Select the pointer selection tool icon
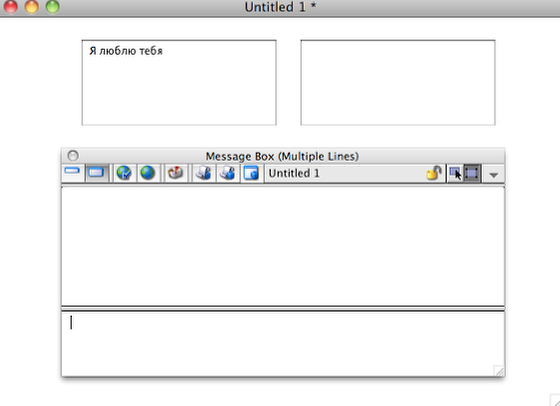 [x=455, y=174]
